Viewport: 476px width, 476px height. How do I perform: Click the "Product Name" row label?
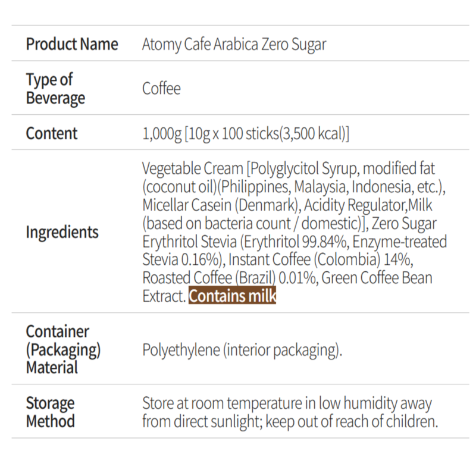pyautogui.click(x=72, y=45)
